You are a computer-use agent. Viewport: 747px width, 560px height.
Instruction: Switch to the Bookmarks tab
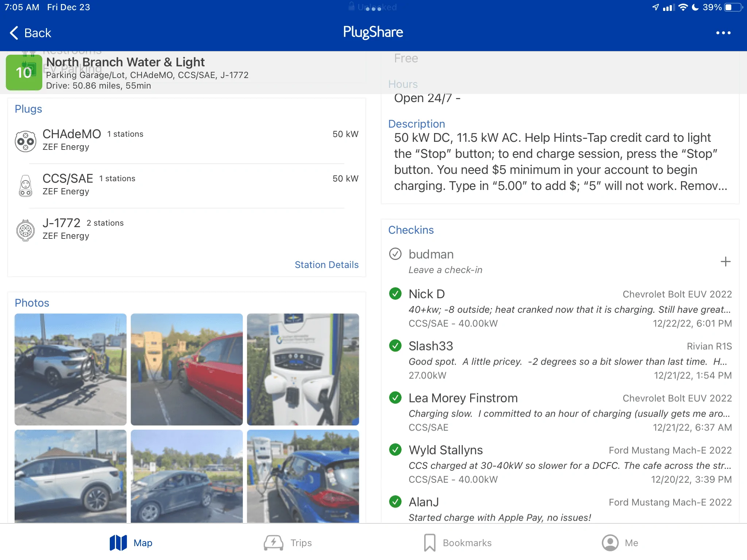click(458, 543)
